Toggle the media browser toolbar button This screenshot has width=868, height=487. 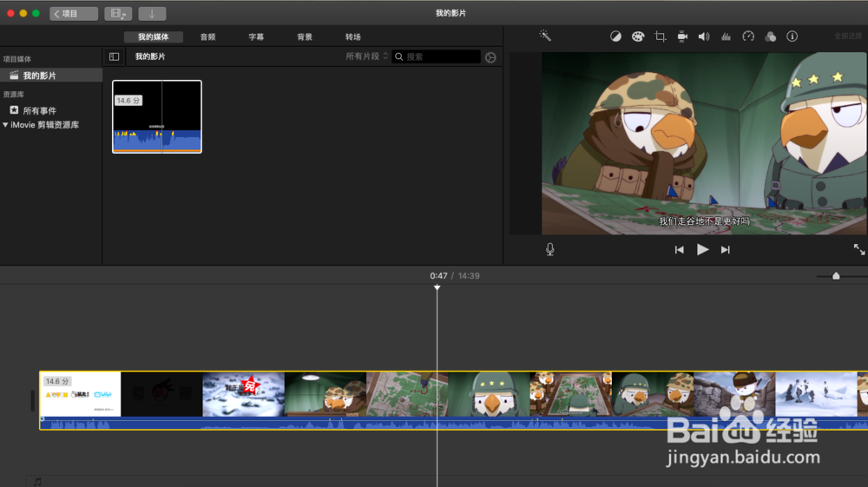point(118,13)
